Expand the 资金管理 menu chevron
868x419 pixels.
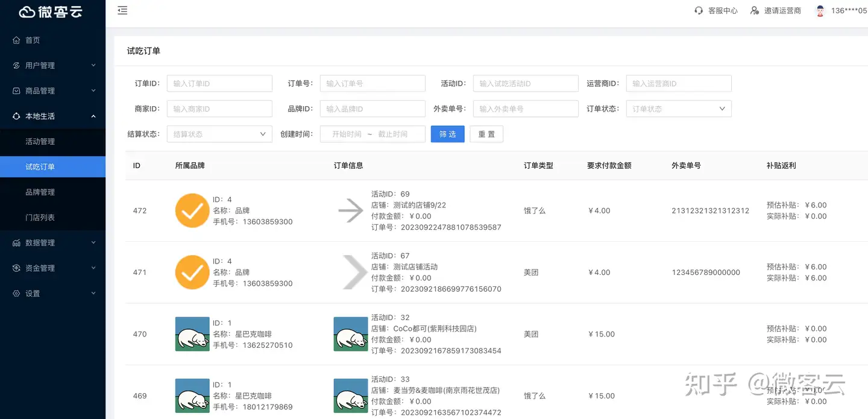tap(93, 268)
